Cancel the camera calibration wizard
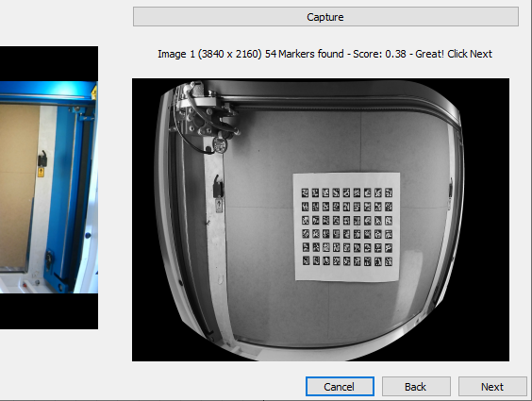532x401 pixels. (340, 387)
